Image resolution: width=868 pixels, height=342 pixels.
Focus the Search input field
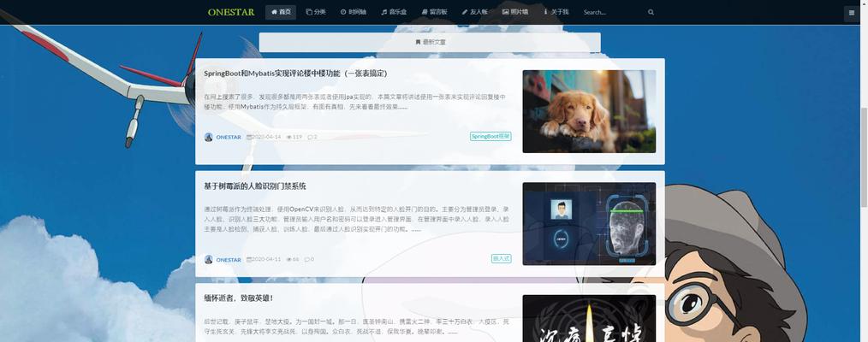click(x=612, y=12)
